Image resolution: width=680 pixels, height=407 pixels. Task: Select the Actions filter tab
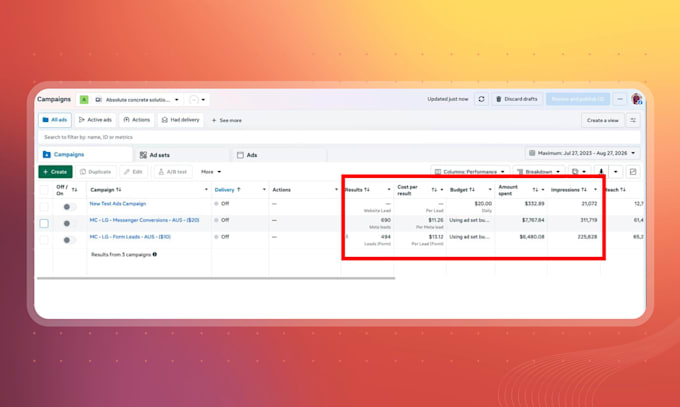(x=137, y=120)
